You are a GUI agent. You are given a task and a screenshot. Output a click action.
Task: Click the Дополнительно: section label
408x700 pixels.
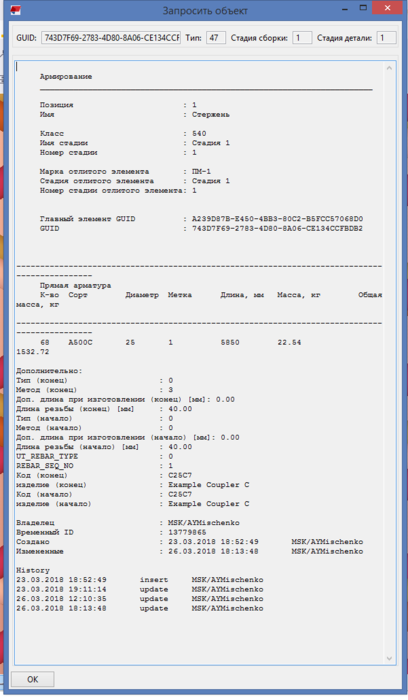tap(49, 371)
